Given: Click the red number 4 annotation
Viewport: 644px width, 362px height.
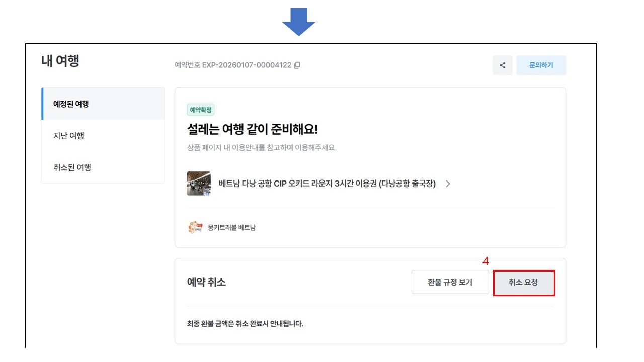Looking at the screenshot, I should pyautogui.click(x=485, y=261).
